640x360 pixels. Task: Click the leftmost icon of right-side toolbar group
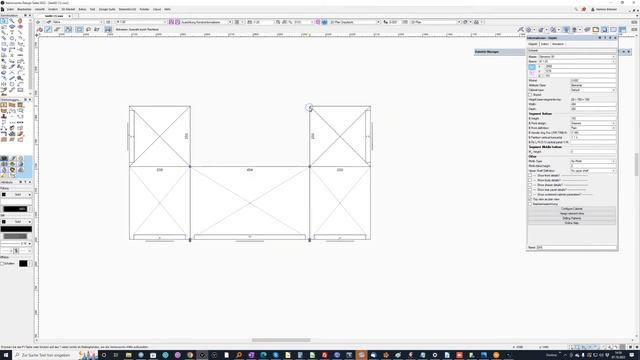(x=520, y=29)
